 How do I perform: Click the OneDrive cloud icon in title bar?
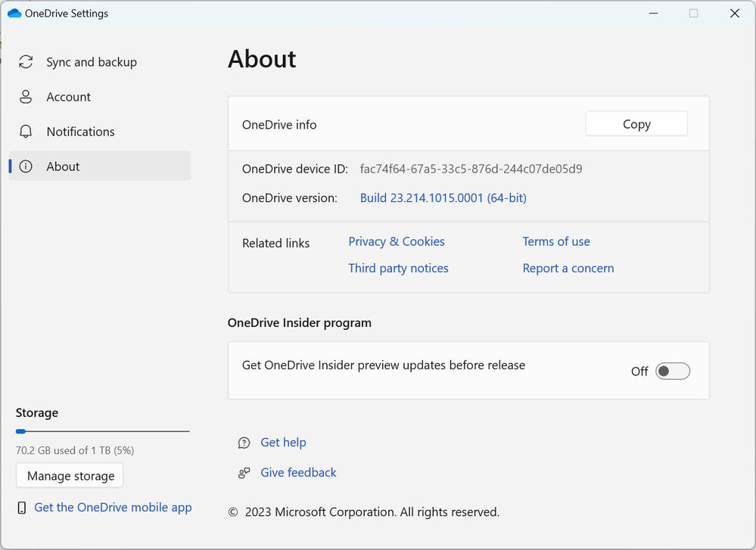pos(14,13)
